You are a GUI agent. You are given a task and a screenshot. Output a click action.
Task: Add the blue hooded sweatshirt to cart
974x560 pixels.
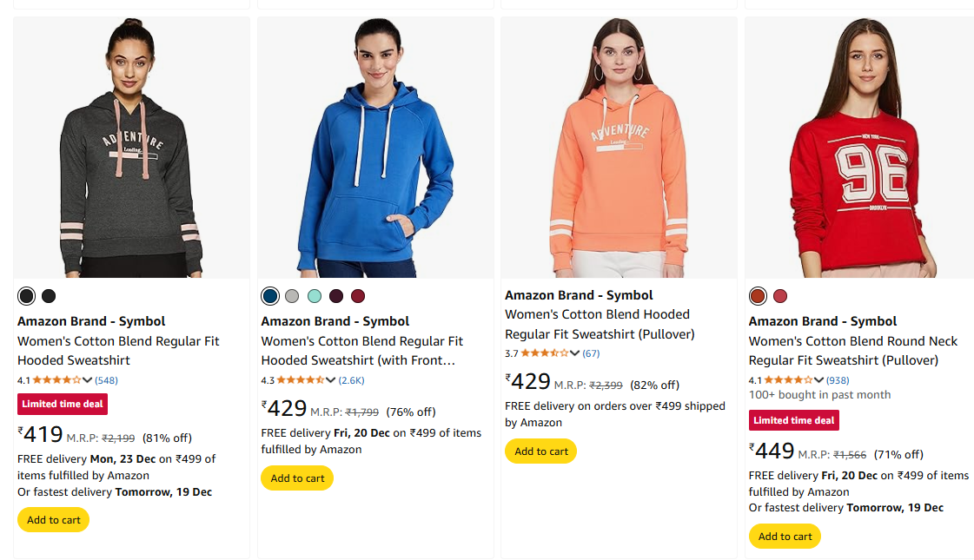click(297, 478)
